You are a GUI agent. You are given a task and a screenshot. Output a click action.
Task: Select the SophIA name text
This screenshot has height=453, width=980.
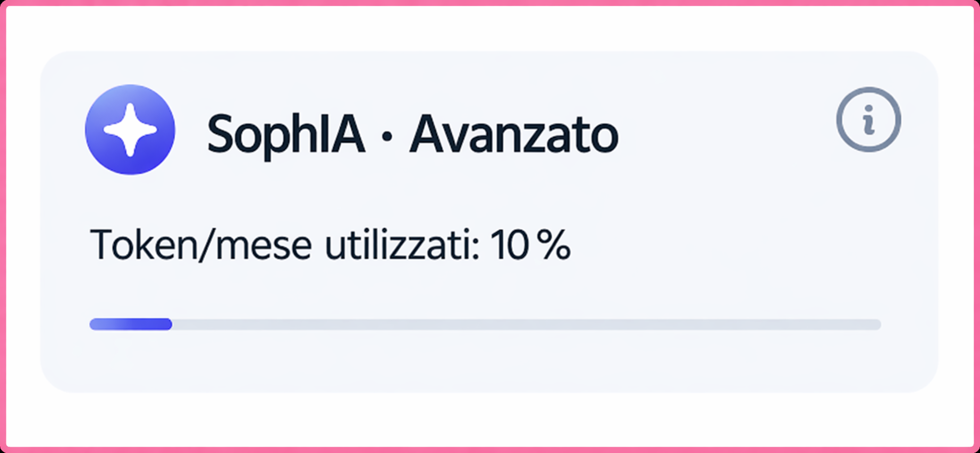click(x=286, y=134)
